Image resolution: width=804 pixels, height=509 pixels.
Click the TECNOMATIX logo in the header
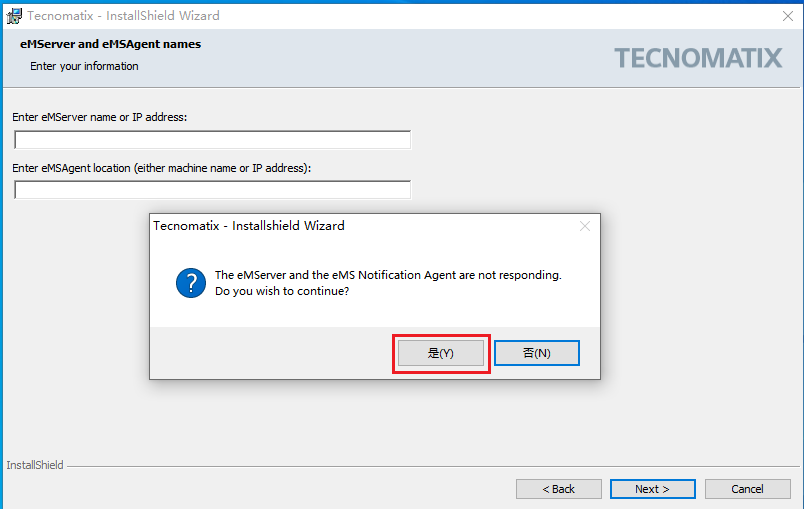tap(698, 58)
